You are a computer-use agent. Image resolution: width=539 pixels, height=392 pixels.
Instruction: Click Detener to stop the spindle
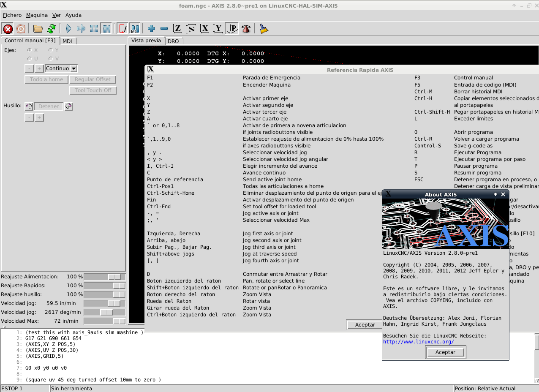point(49,106)
